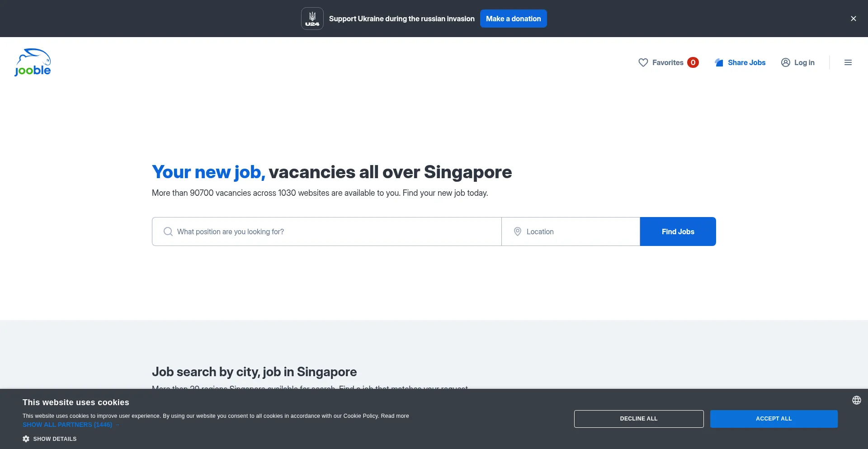Viewport: 868px width, 449px height.
Task: Decline all cookies
Action: click(638, 419)
